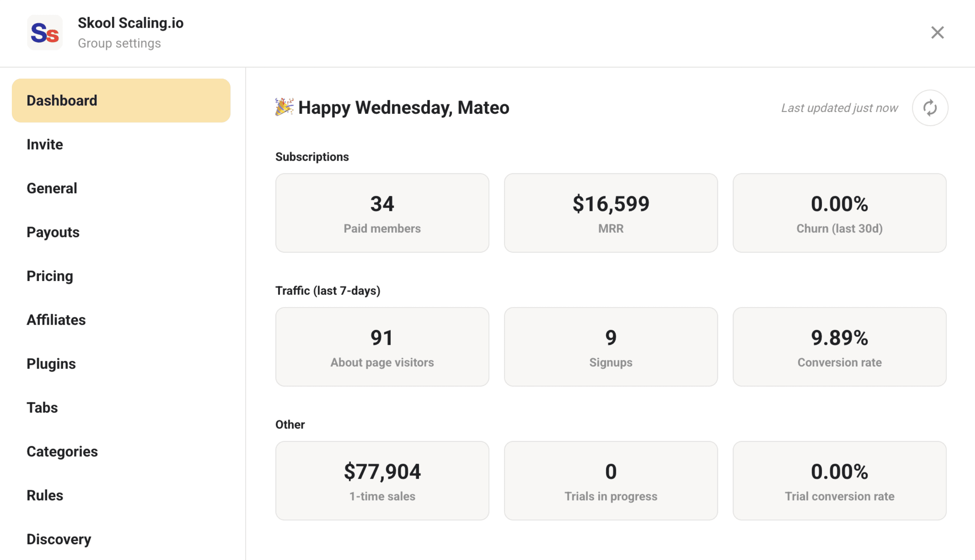The height and width of the screenshot is (560, 975).
Task: Open the Plugins tab
Action: (x=51, y=364)
